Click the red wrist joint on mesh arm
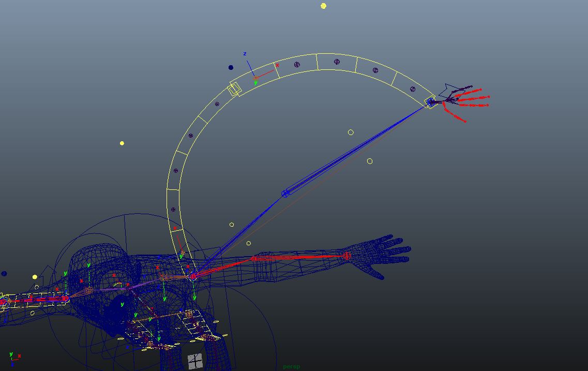 [x=346, y=256]
